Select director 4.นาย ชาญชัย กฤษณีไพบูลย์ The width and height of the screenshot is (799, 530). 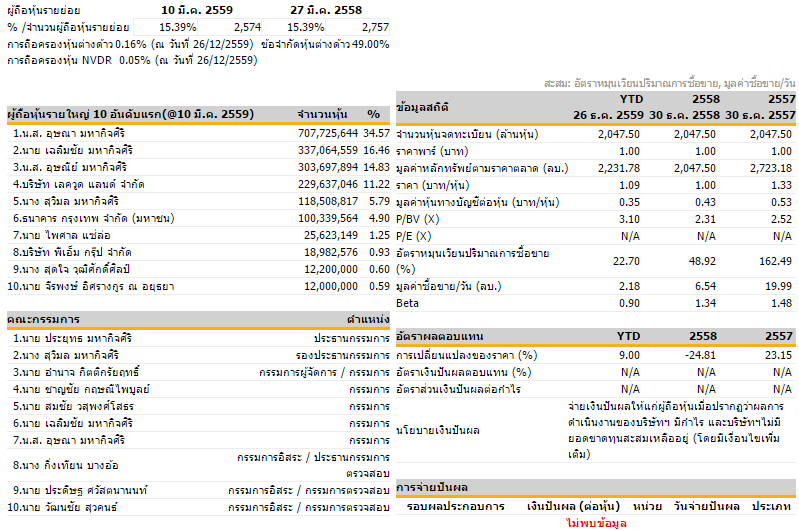tap(81, 389)
